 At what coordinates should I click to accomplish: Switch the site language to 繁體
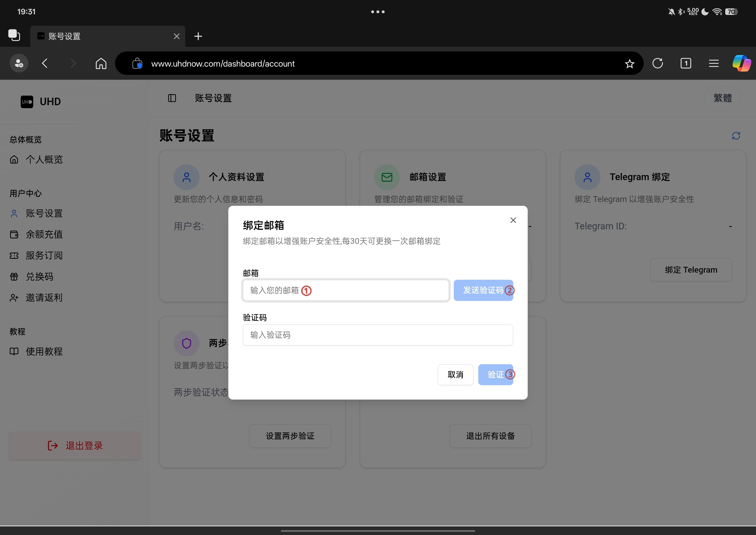coord(723,98)
